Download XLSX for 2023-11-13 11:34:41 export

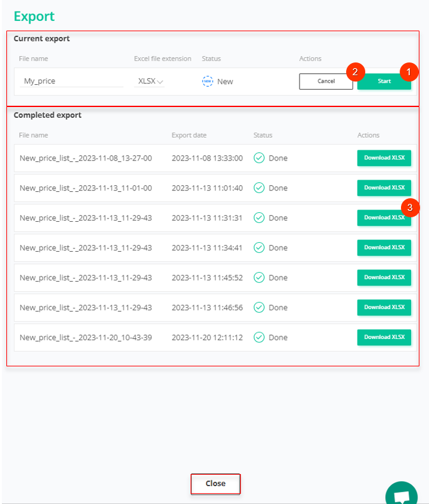coord(384,247)
